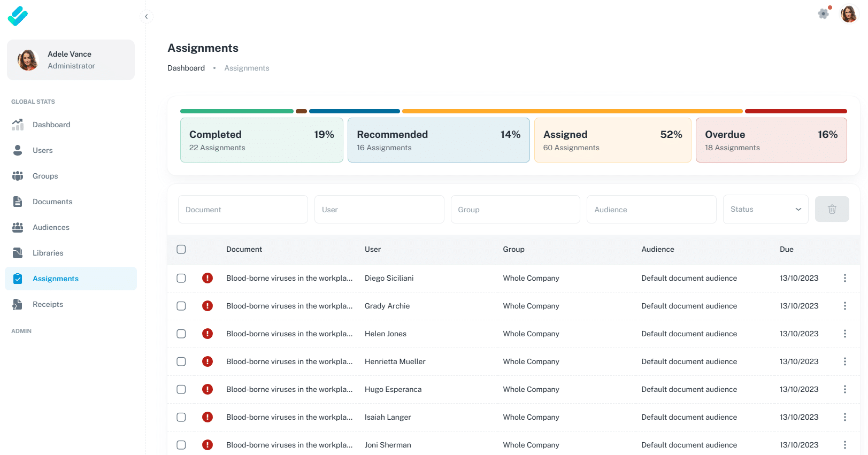Click the Receipts icon in sidebar

pos(18,304)
